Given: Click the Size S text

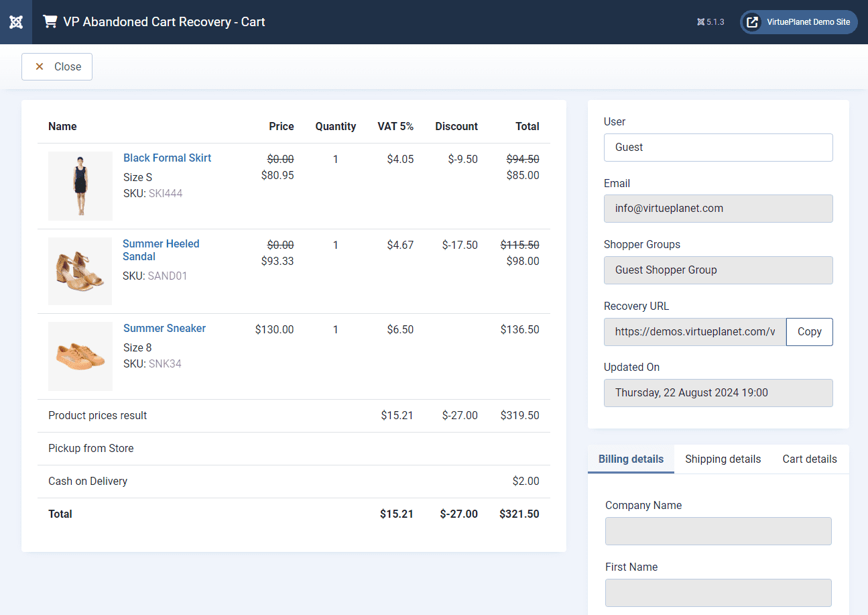Looking at the screenshot, I should point(137,177).
